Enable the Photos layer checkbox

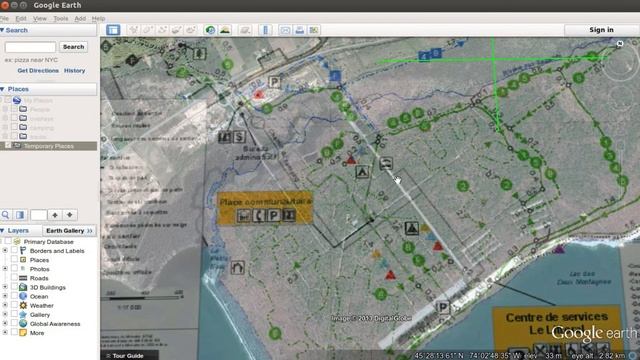point(14,269)
